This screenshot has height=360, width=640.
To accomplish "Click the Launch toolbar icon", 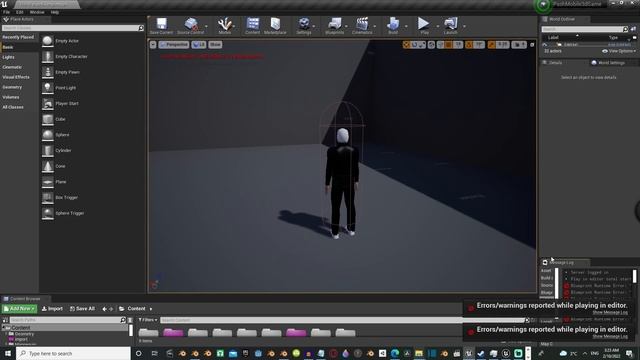I will (451, 26).
